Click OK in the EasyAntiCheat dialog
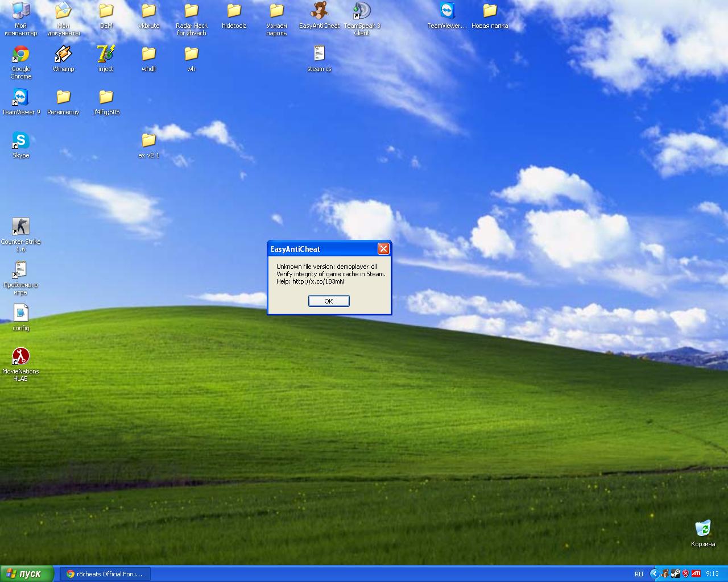The width and height of the screenshot is (728, 582). click(x=329, y=301)
